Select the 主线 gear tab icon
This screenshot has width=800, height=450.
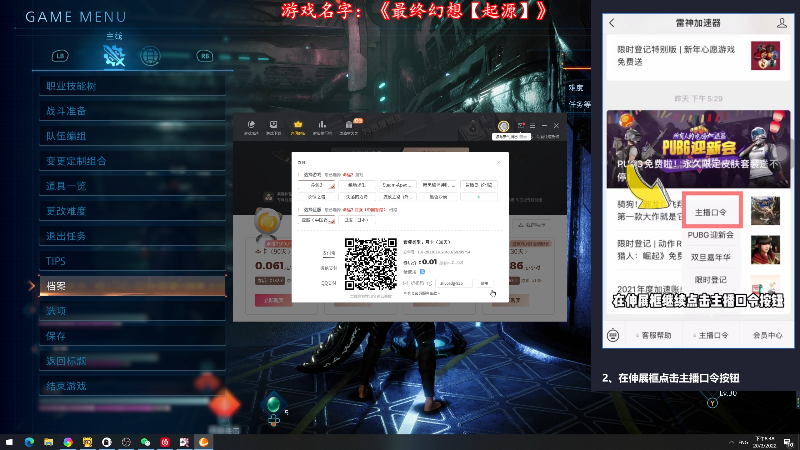coord(114,56)
